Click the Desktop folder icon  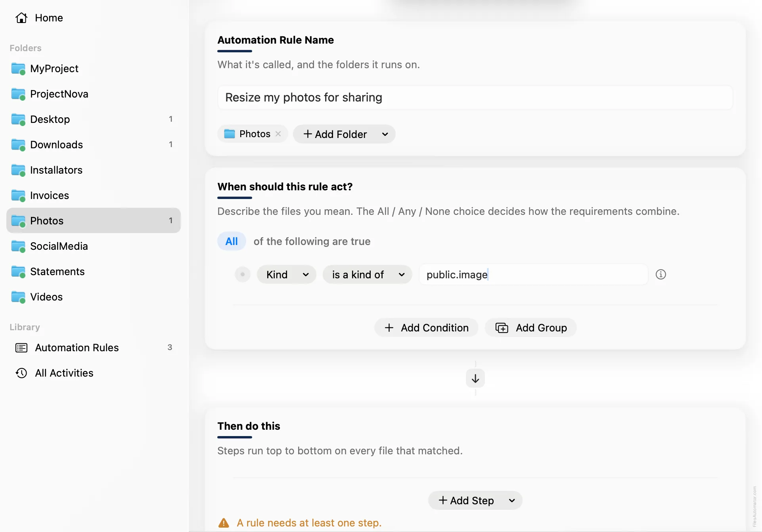pyautogui.click(x=18, y=119)
